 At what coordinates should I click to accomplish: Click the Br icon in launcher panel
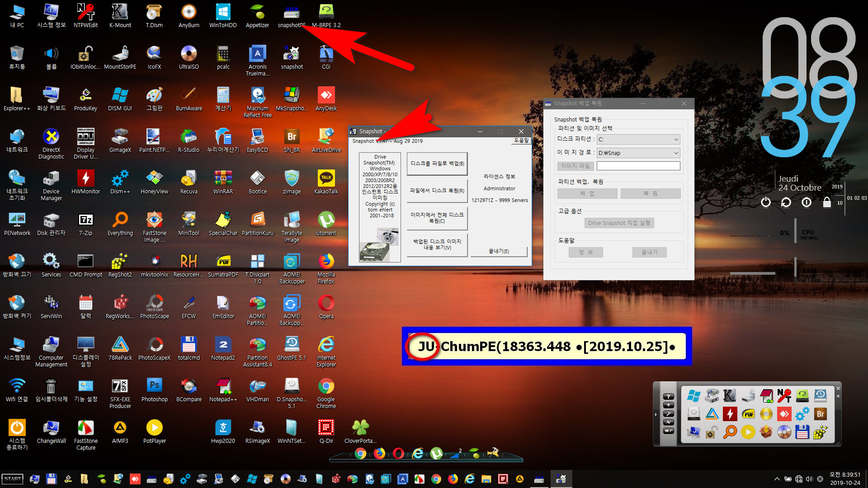pos(820,414)
